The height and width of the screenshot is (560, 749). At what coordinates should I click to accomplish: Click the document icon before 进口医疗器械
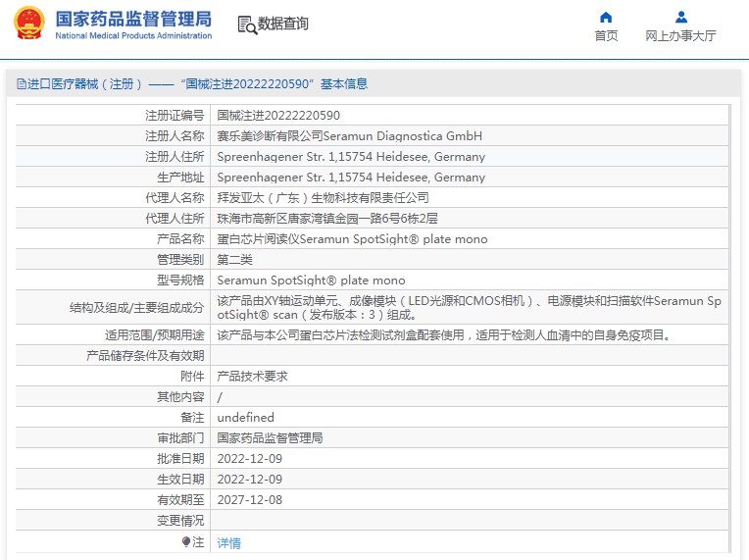[21, 84]
